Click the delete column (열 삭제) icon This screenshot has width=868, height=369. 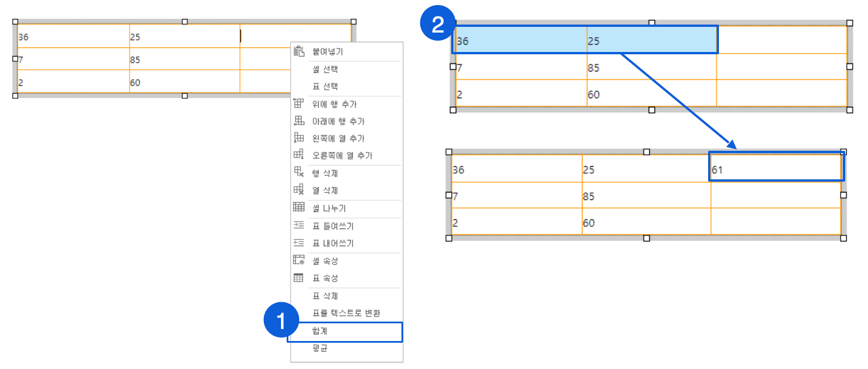point(299,190)
